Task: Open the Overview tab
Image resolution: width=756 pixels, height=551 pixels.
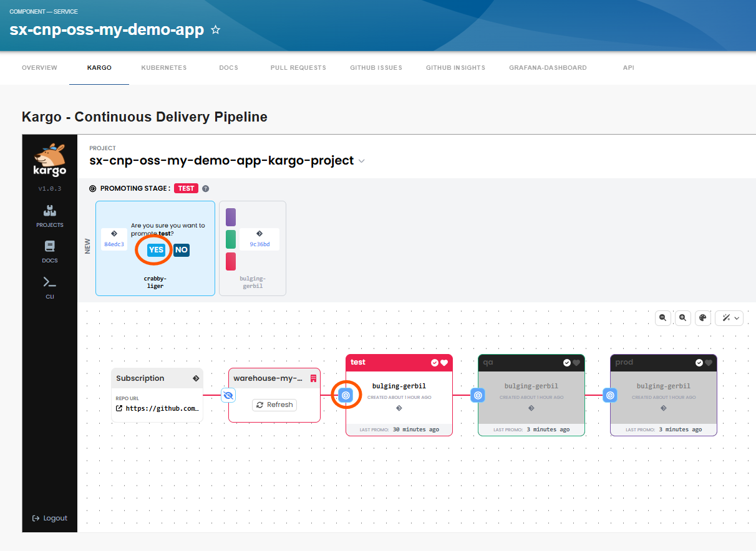Action: 39,67
